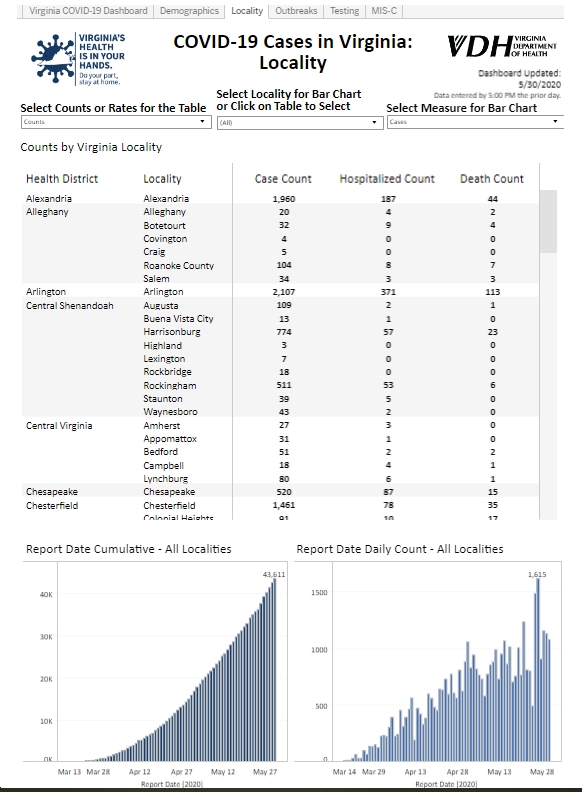This screenshot has height=792, width=582.
Task: Open the Virginia COVID-19 Dashboard tab
Action: (x=88, y=11)
